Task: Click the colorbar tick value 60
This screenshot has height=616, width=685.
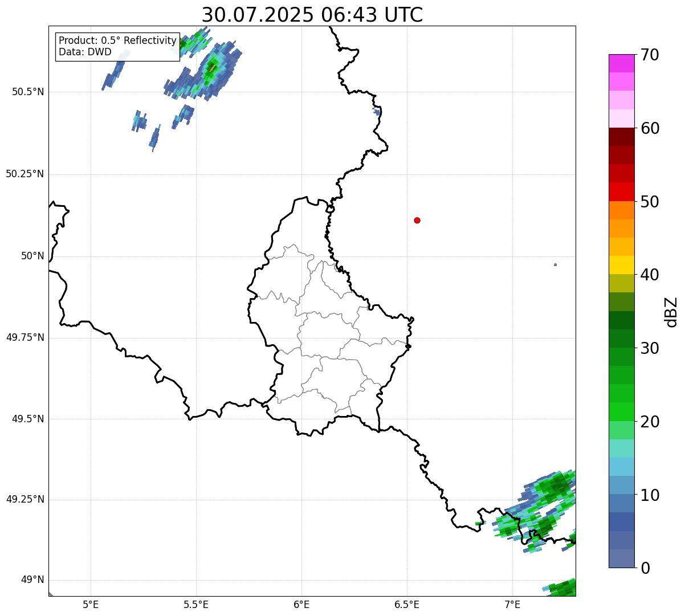Action: click(650, 128)
